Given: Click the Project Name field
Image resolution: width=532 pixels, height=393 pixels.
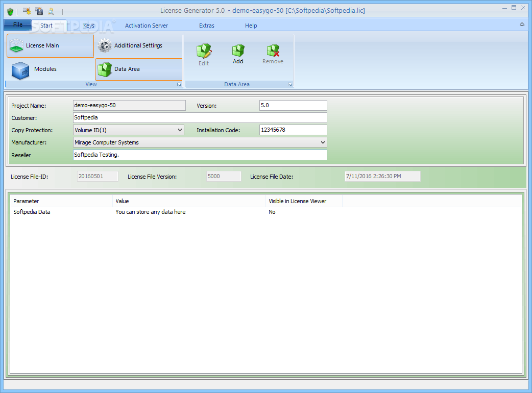Looking at the screenshot, I should pyautogui.click(x=129, y=106).
